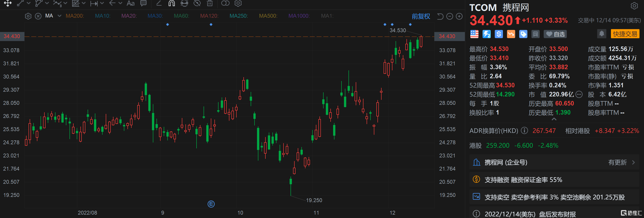Toggle the magnet snap mode
The width and height of the screenshot is (644, 218).
(x=171, y=3)
